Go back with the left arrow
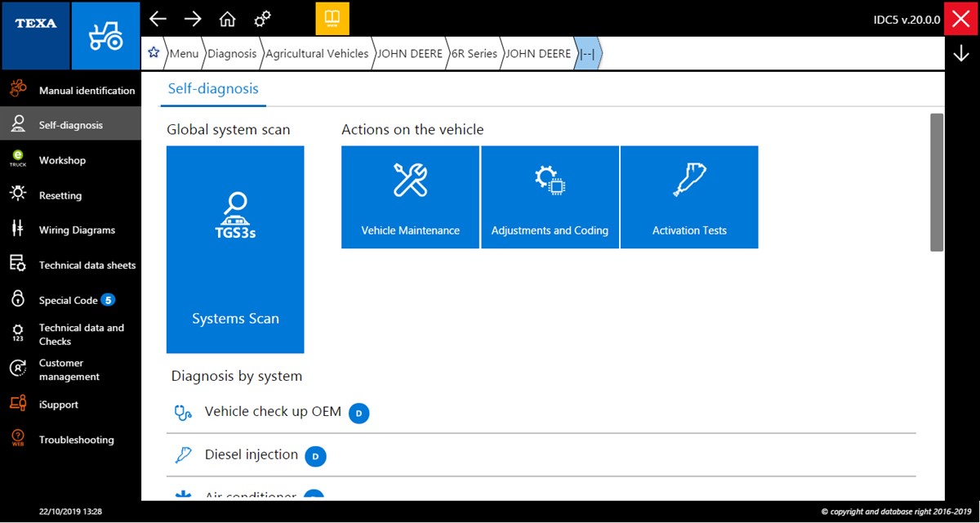The height and width of the screenshot is (523, 980). tap(158, 19)
